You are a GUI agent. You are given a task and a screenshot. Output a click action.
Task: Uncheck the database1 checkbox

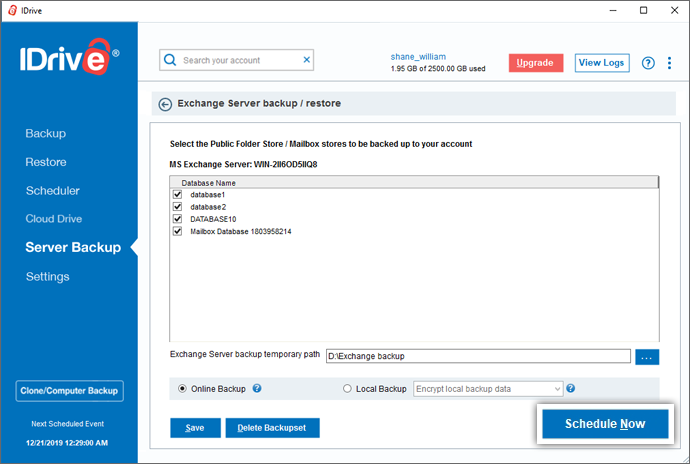click(177, 194)
